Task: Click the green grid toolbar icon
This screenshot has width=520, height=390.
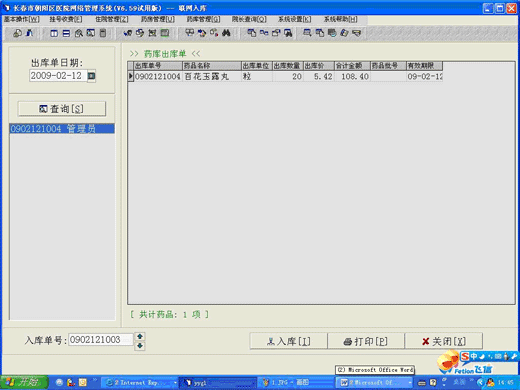Action: [x=165, y=33]
